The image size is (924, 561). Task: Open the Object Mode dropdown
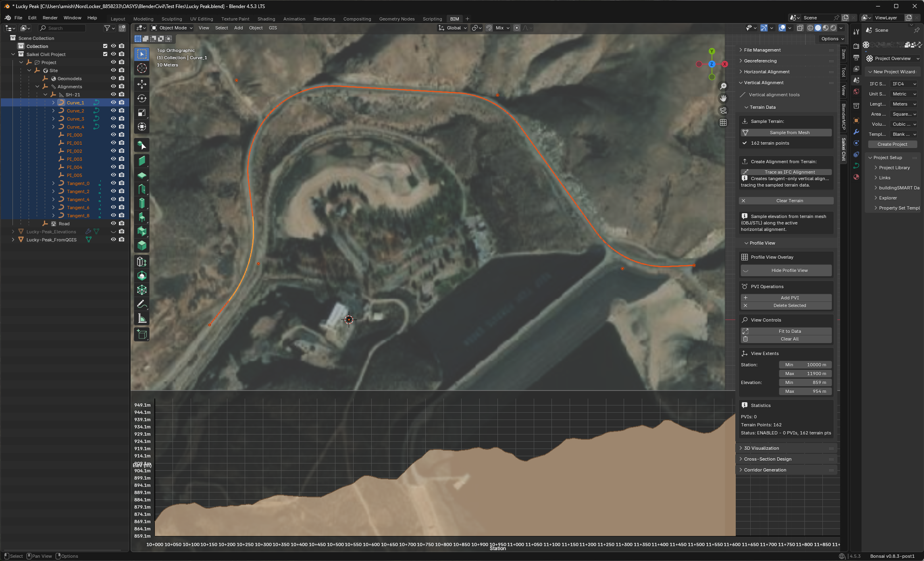(x=172, y=28)
